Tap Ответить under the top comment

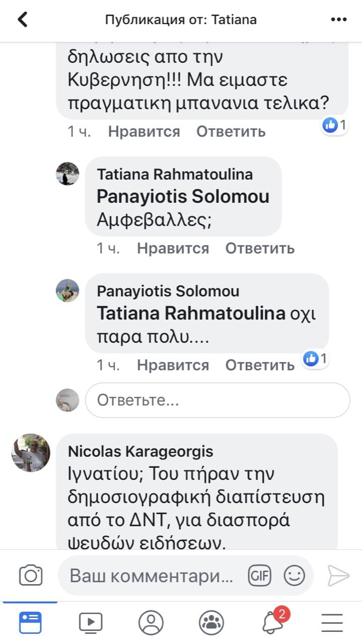coord(231,131)
